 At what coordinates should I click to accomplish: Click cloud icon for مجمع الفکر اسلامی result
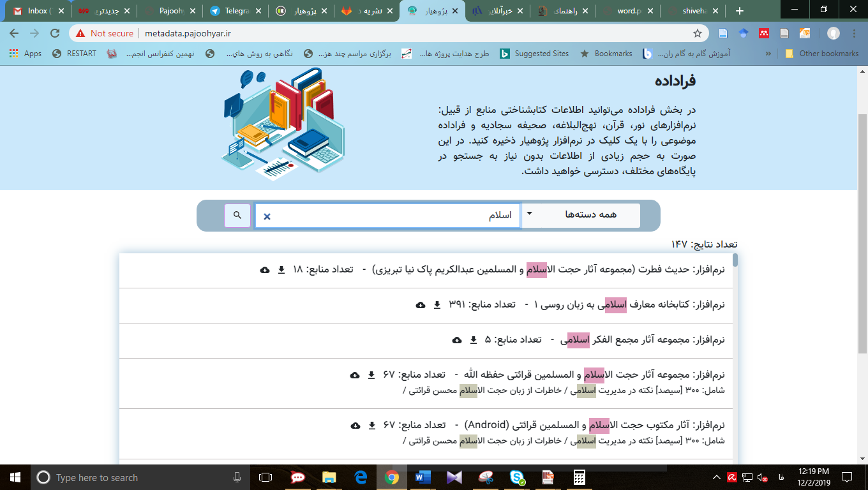click(457, 340)
